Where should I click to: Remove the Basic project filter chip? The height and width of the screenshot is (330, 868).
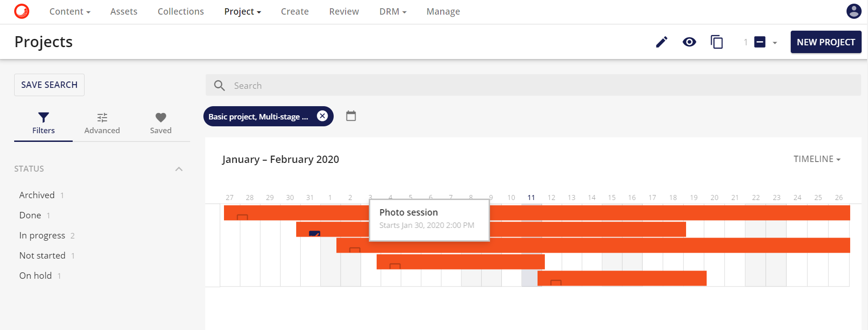click(x=322, y=116)
